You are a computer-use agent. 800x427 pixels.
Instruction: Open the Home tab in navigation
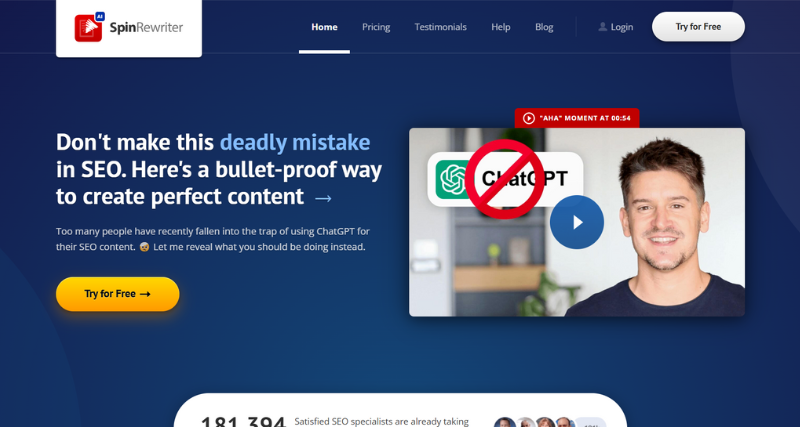pyautogui.click(x=324, y=27)
